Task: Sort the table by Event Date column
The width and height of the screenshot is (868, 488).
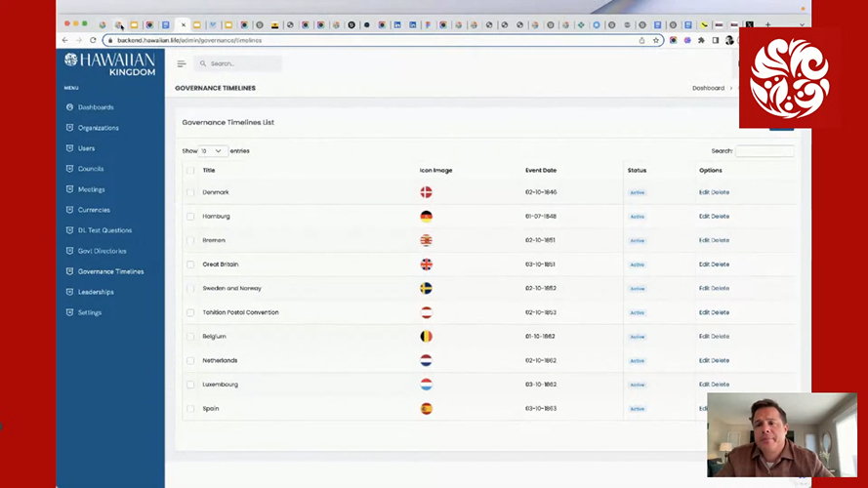Action: pos(541,171)
